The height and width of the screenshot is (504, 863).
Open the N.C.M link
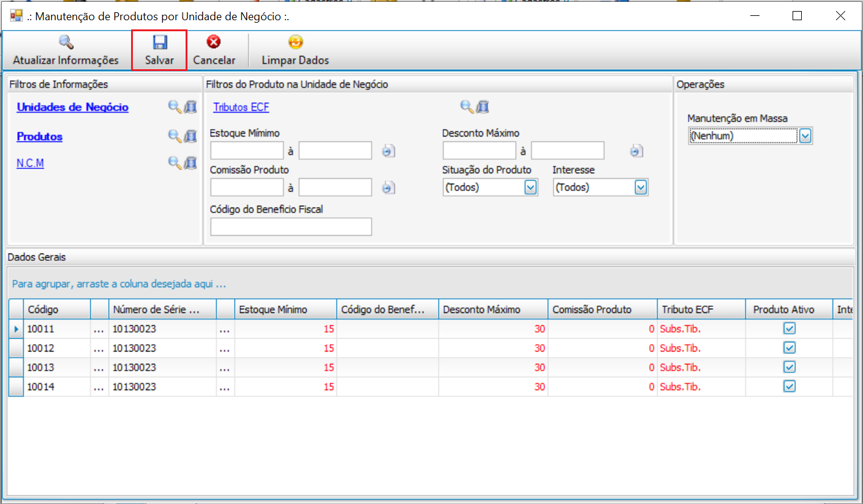click(x=30, y=163)
